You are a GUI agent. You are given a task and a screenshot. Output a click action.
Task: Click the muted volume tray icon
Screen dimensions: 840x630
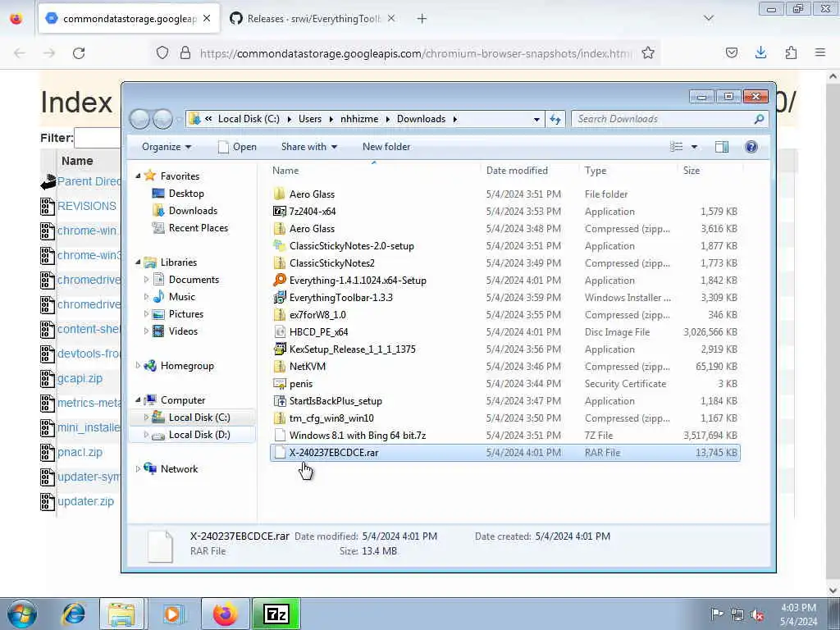[x=757, y=614]
